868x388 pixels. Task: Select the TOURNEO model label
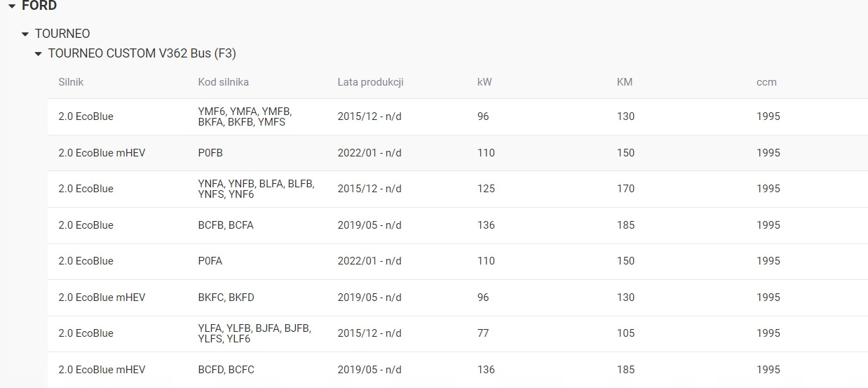62,34
